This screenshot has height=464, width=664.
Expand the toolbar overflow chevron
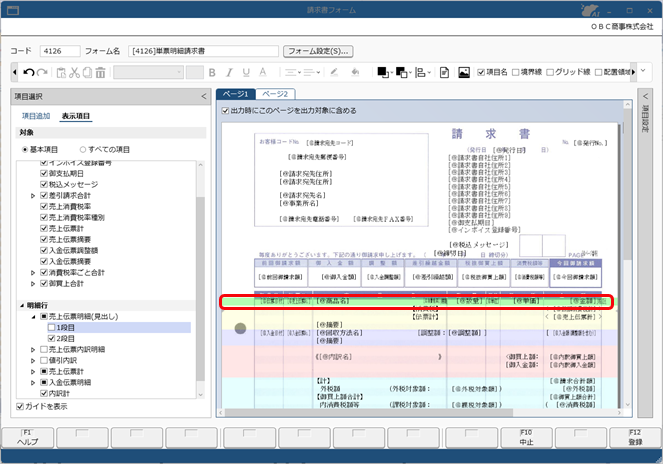643,70
